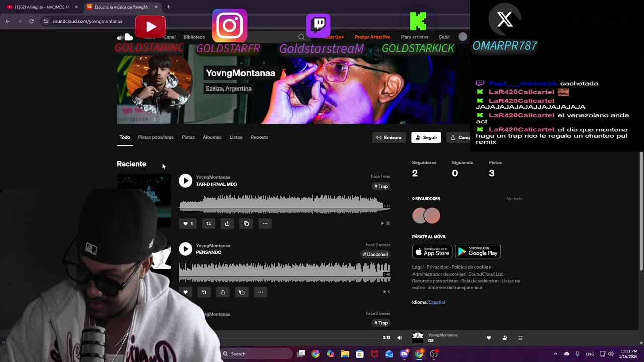Click the Trap tag on TAR-D track

click(381, 186)
